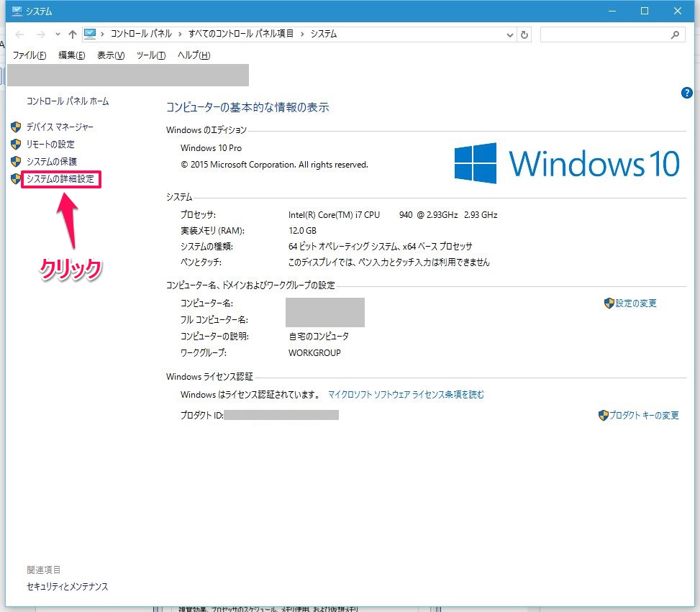
Task: Click the System window title bar icon
Action: (17, 12)
